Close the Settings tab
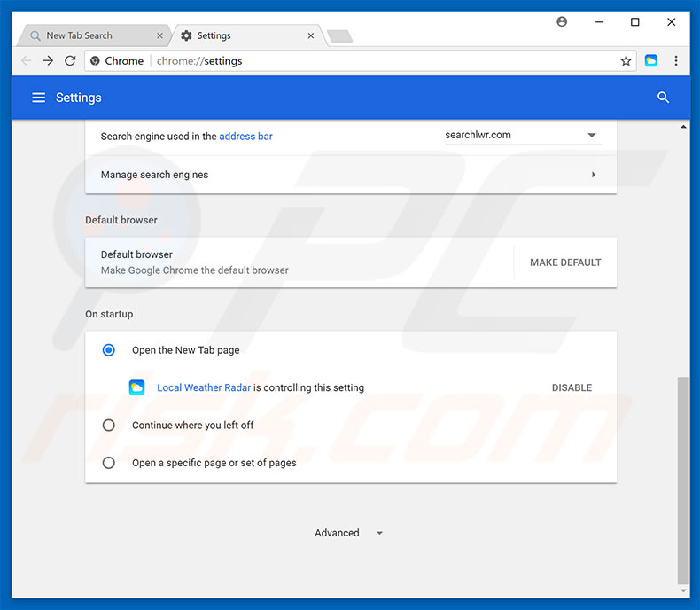The image size is (700, 610). pos(311,35)
